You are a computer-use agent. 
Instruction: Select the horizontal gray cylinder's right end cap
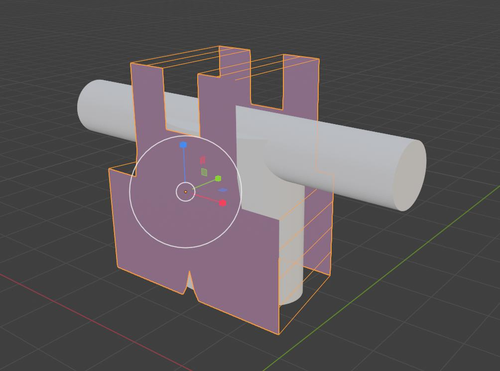[x=409, y=176]
